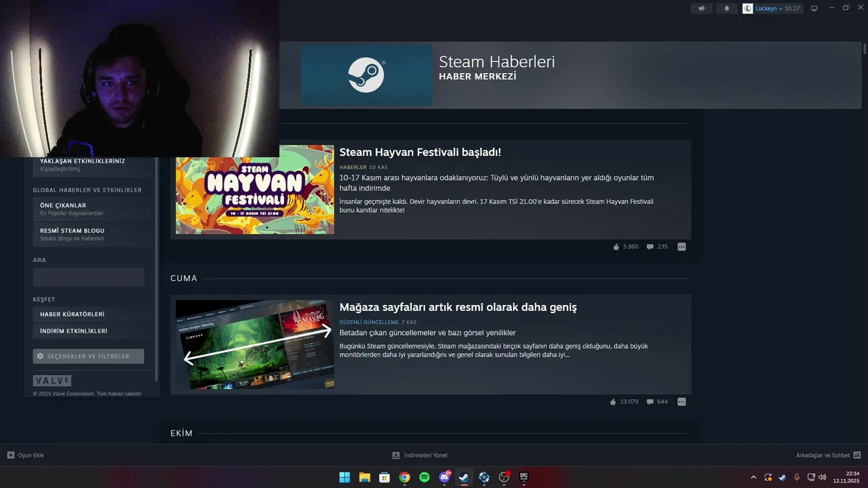The width and height of the screenshot is (868, 488).
Task: Click the sidebar scrollbar
Action: [157, 271]
